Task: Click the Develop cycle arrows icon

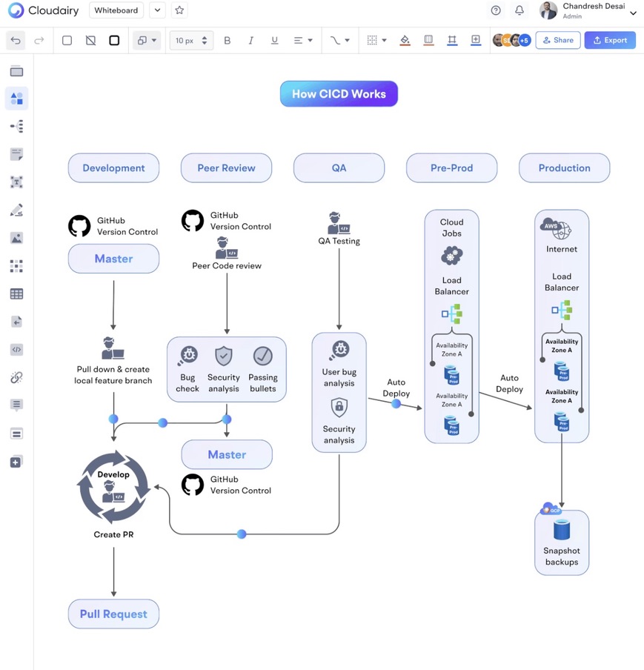Action: pos(113,487)
